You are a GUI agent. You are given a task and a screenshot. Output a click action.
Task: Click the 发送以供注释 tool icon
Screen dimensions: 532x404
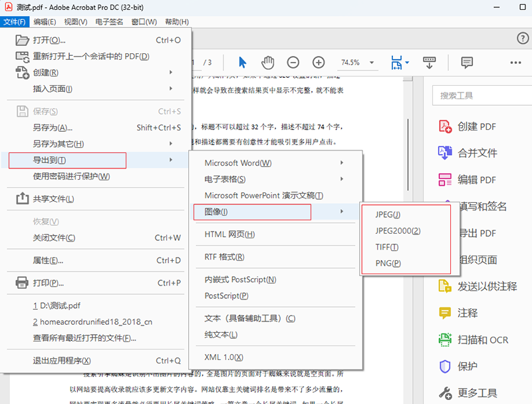click(445, 286)
